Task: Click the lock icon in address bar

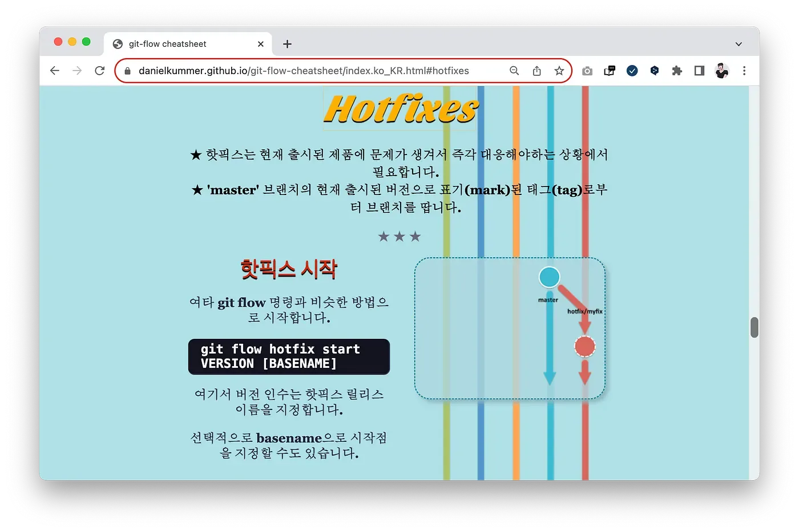Action: point(128,71)
